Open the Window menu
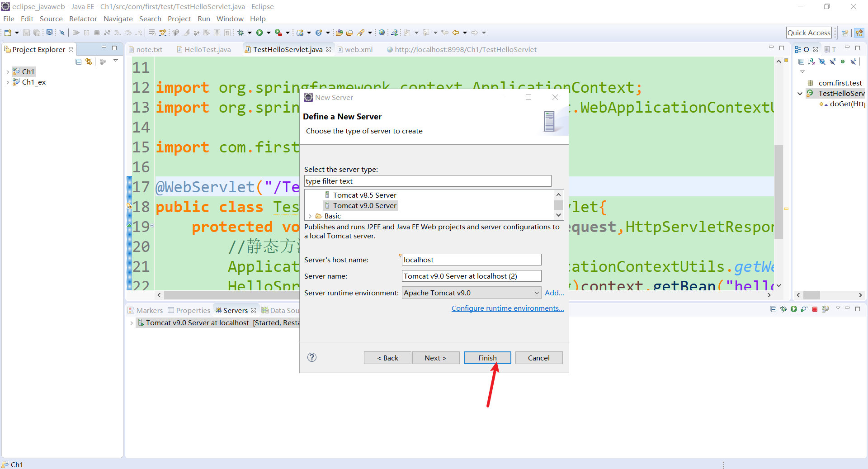 point(230,19)
